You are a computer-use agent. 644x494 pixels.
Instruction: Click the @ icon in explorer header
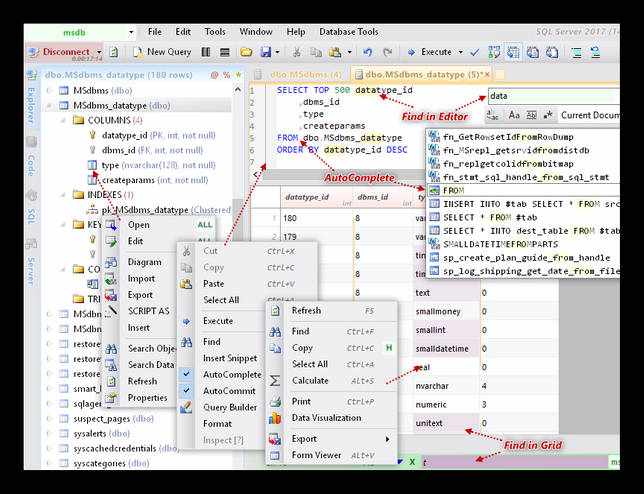[214, 75]
